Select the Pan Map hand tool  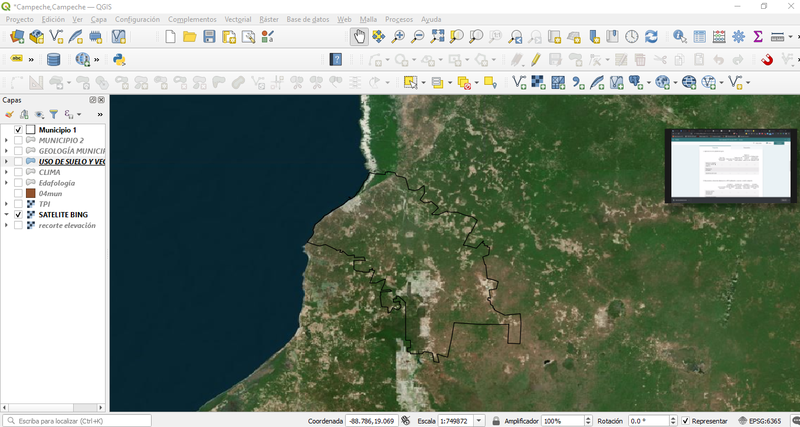[360, 36]
